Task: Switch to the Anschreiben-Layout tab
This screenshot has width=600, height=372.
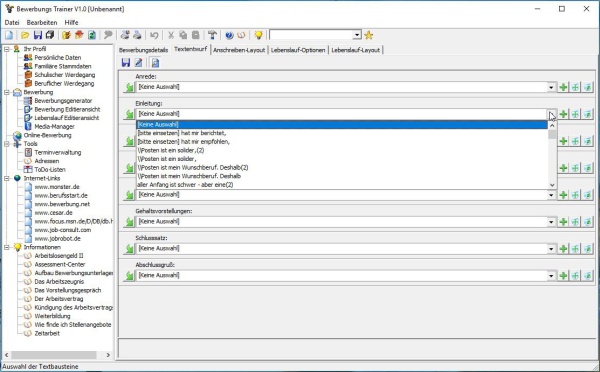Action: pyautogui.click(x=239, y=50)
